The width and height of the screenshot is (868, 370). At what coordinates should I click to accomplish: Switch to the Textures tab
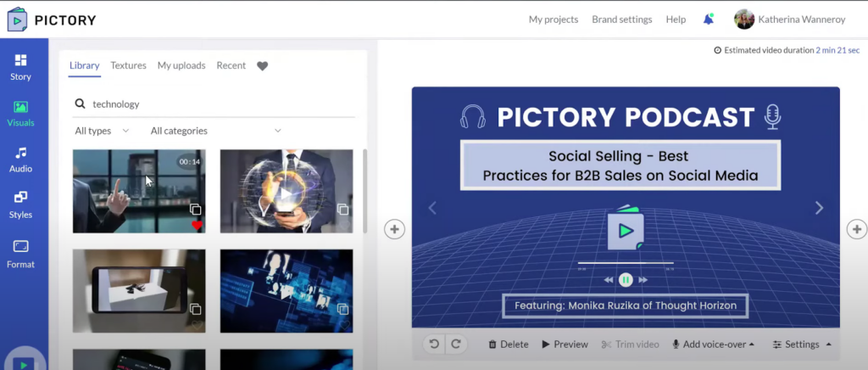click(129, 65)
